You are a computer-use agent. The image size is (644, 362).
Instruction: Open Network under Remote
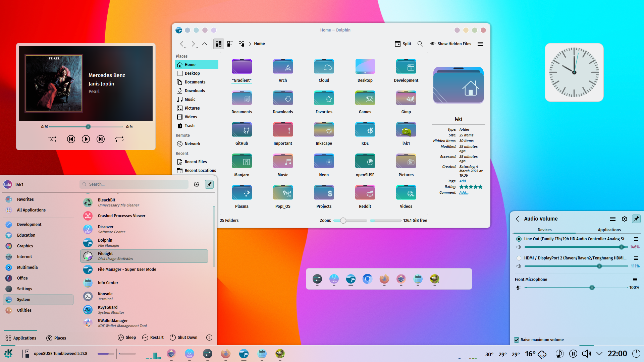click(197, 144)
